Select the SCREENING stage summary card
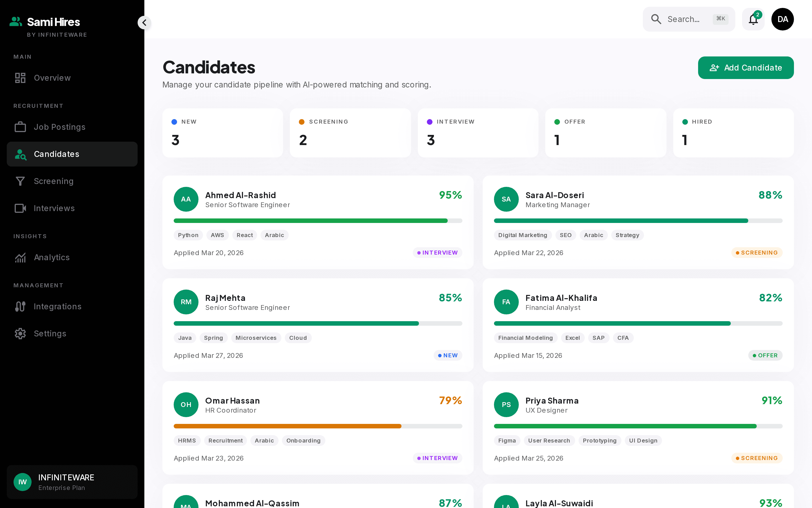The image size is (812, 508). tap(350, 133)
